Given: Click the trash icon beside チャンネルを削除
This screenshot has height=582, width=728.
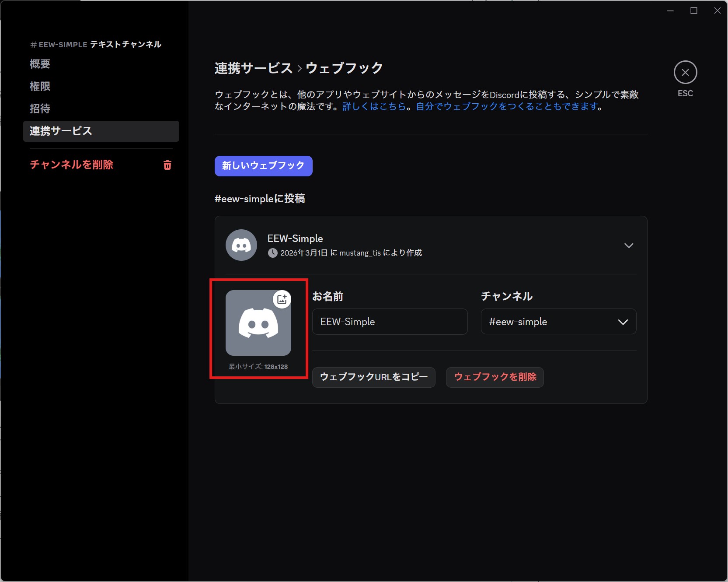Looking at the screenshot, I should coord(167,165).
